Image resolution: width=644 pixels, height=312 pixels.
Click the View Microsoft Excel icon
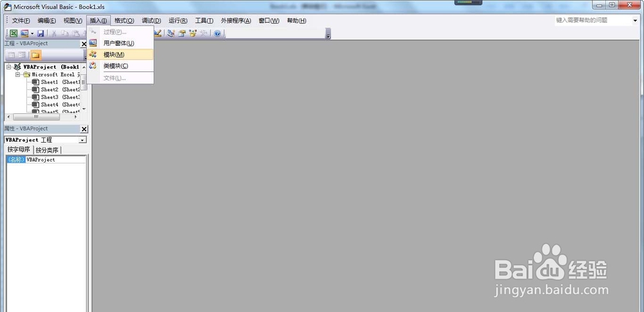[x=14, y=33]
